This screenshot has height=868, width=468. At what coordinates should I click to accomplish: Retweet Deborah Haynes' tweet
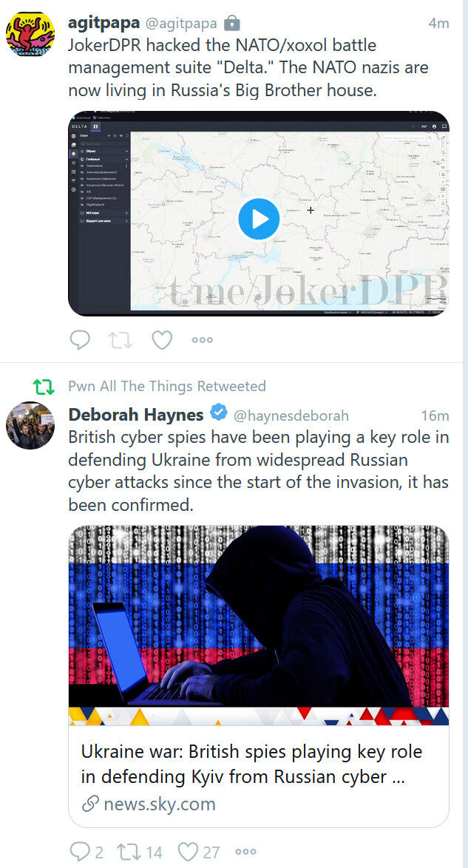(139, 852)
